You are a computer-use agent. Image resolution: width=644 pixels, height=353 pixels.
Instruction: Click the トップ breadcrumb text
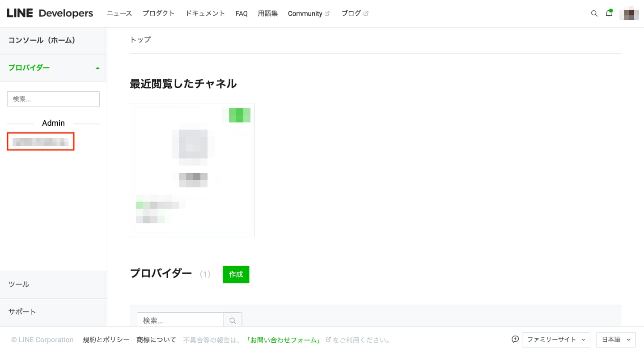[x=140, y=40]
